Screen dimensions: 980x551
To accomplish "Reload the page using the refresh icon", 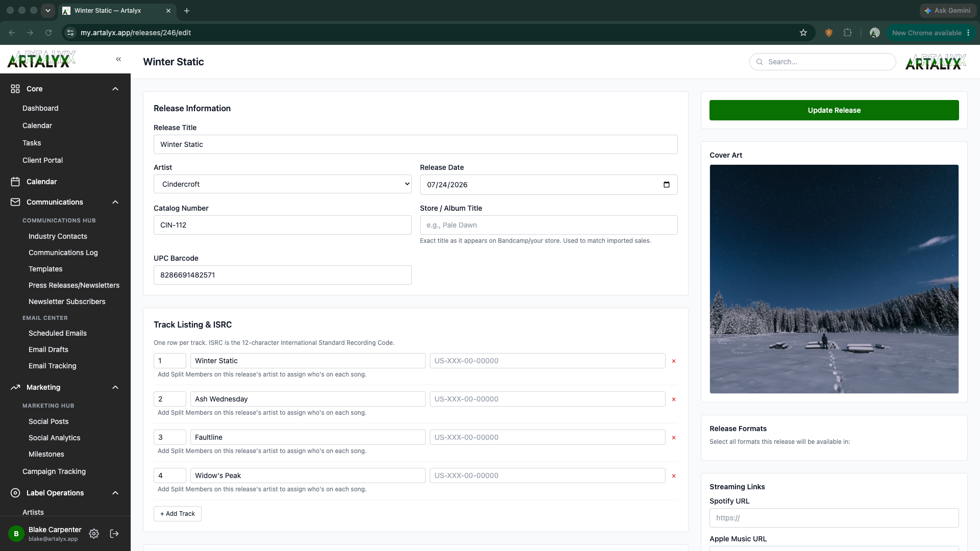I will (48, 33).
